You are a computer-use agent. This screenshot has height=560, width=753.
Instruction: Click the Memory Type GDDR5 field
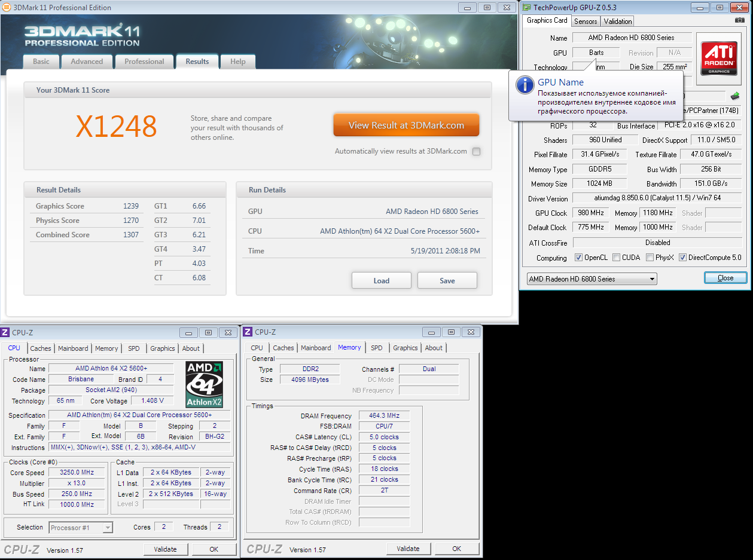click(600, 169)
